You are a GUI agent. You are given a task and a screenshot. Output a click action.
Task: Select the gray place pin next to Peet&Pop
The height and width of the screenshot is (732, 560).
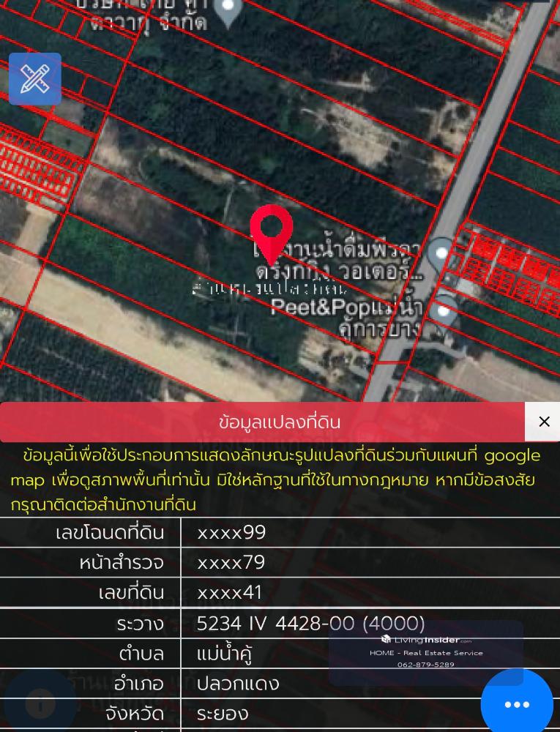point(444,311)
